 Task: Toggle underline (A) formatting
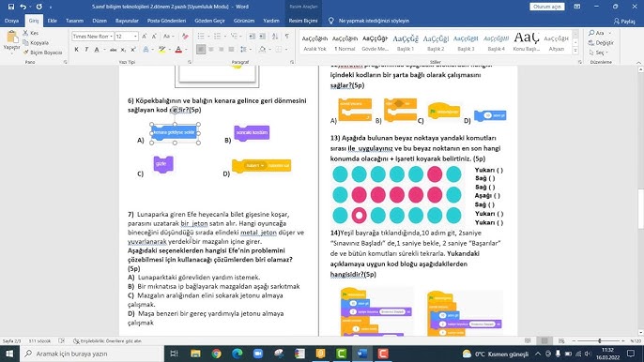pyautogui.click(x=97, y=50)
